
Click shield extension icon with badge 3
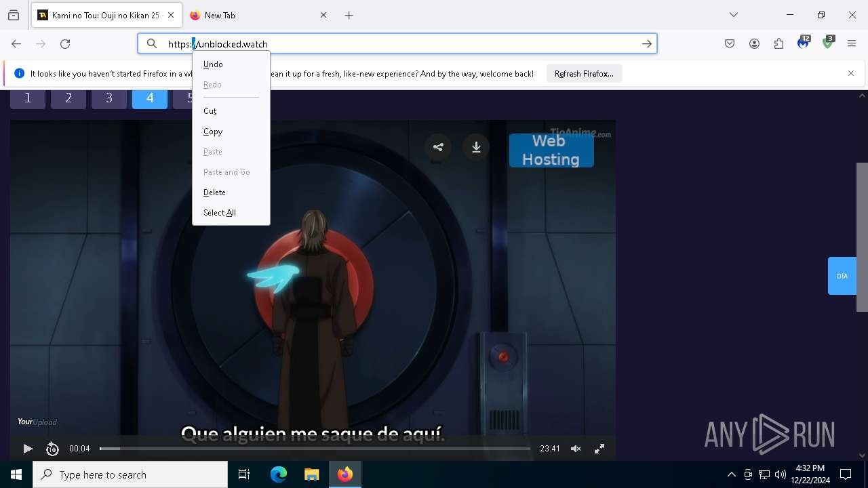(x=828, y=43)
